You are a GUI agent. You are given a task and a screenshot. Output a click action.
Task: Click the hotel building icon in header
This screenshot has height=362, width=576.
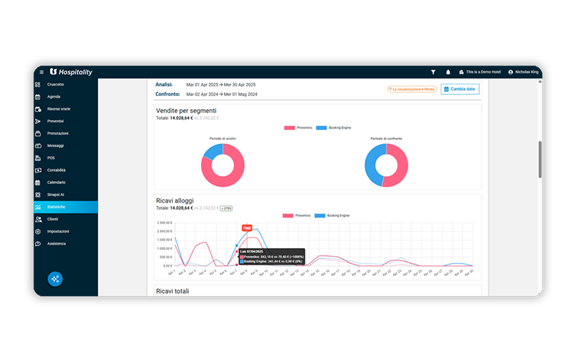pyautogui.click(x=461, y=72)
